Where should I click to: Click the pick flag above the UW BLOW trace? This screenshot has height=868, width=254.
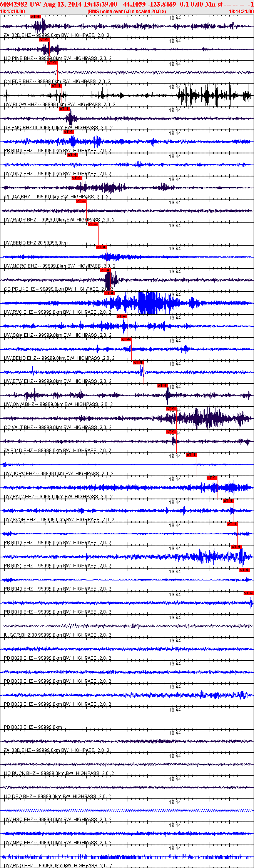(x=56, y=86)
